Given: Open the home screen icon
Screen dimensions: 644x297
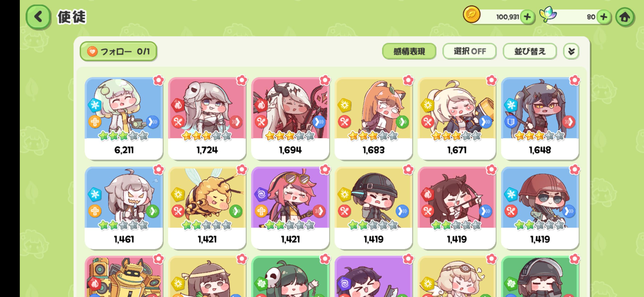Looking at the screenshot, I should 624,17.
